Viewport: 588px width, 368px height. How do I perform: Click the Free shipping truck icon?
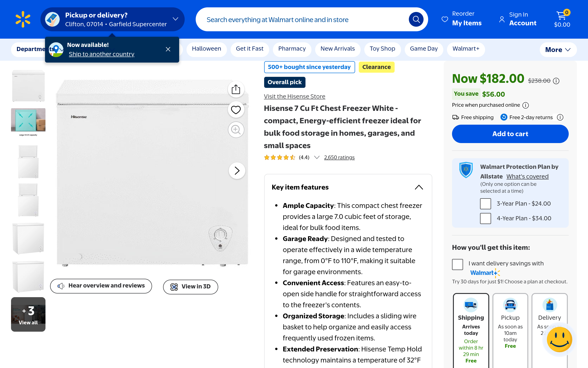(455, 117)
